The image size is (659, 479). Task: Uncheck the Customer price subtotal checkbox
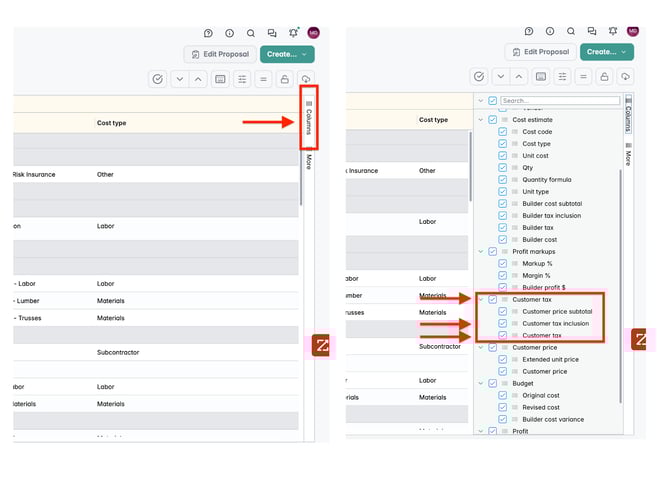coord(503,312)
